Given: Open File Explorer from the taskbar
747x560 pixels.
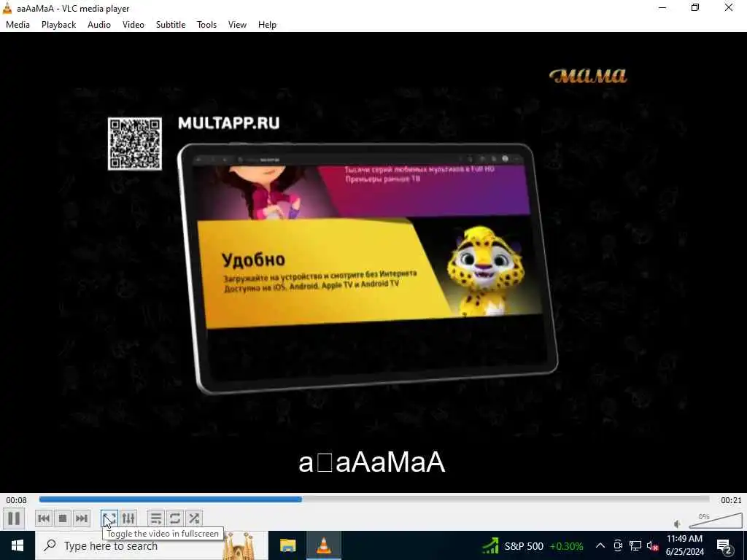Looking at the screenshot, I should click(287, 545).
